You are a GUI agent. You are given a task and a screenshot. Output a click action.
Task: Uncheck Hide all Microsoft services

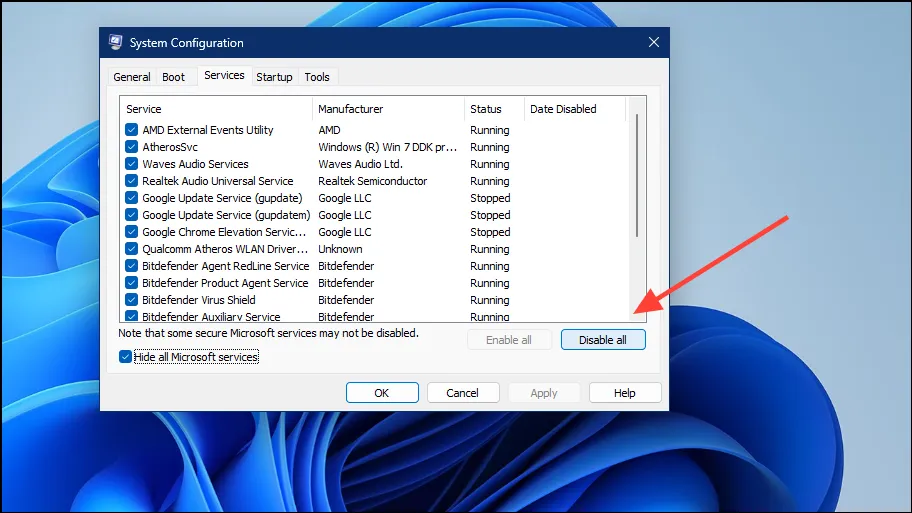pos(125,357)
